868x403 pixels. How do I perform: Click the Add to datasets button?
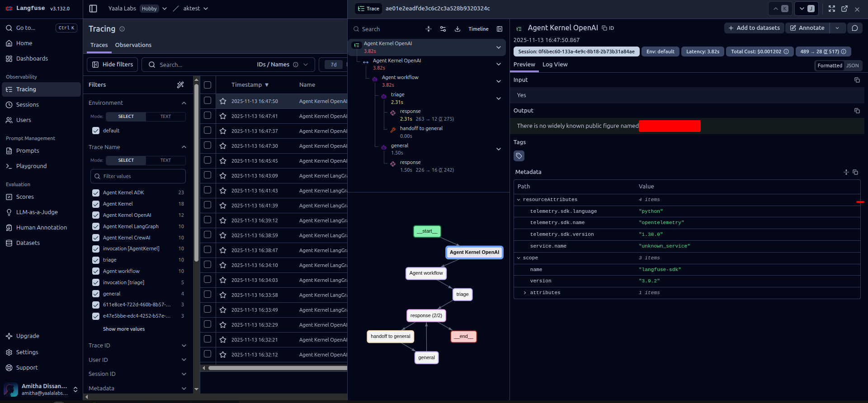pyautogui.click(x=754, y=28)
